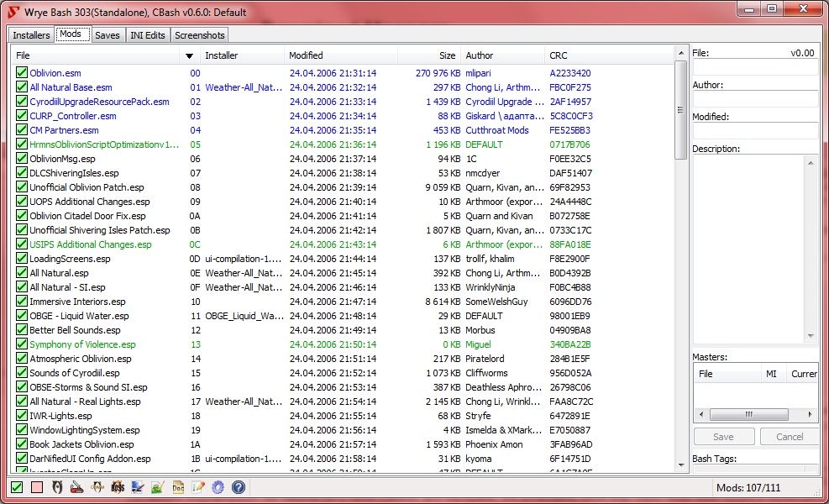Uncheck Oblivion.esm checkbox

tap(22, 72)
